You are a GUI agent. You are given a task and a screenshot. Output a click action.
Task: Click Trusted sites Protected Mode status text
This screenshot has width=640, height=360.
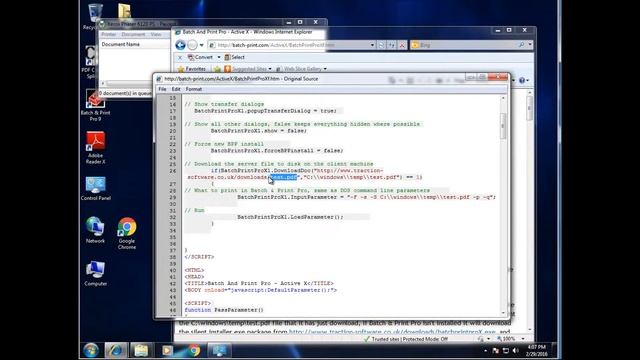(x=409, y=339)
